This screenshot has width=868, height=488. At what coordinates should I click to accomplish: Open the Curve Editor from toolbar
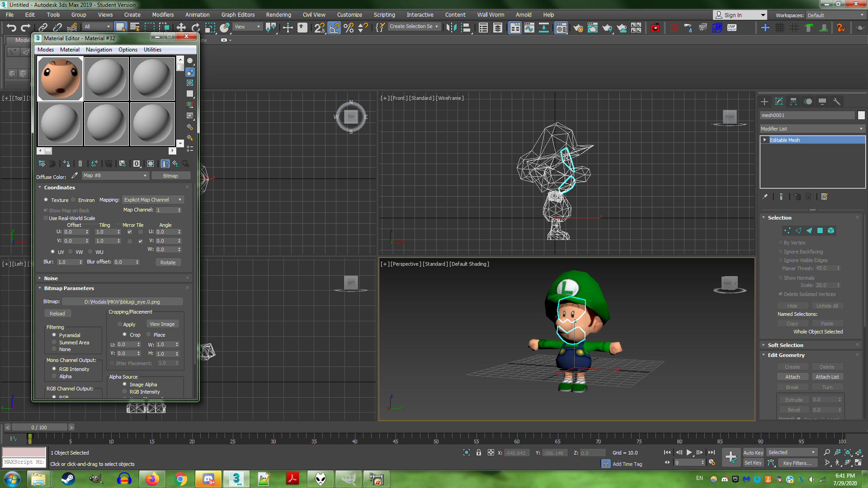pos(529,28)
